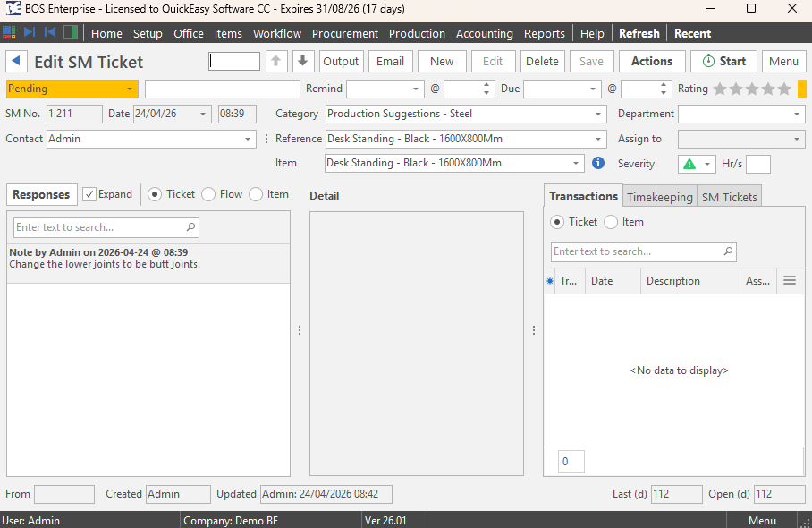Start the ticket timer

[724, 61]
